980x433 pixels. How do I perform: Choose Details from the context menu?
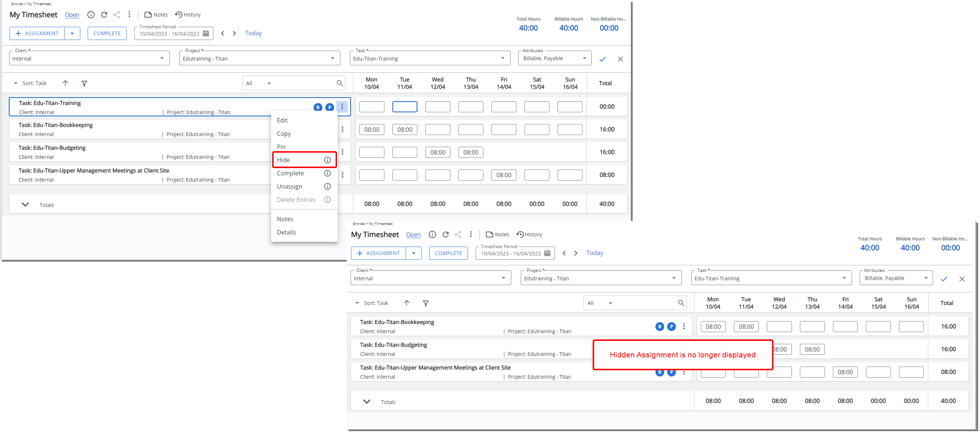point(304,232)
